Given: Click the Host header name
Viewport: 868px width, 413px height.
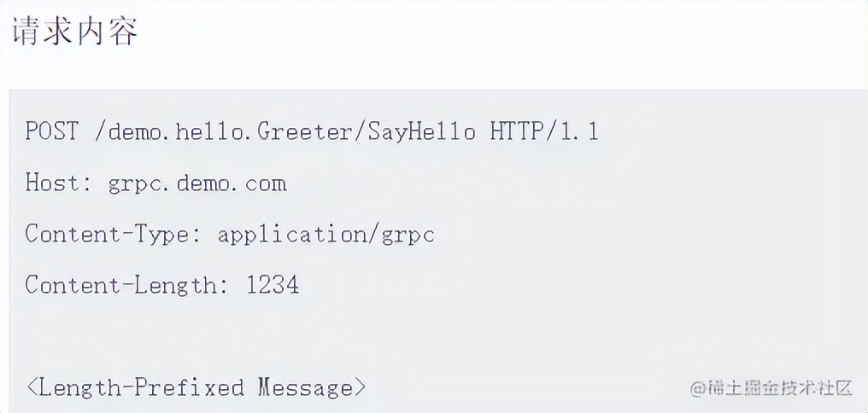Looking at the screenshot, I should coord(52,183).
